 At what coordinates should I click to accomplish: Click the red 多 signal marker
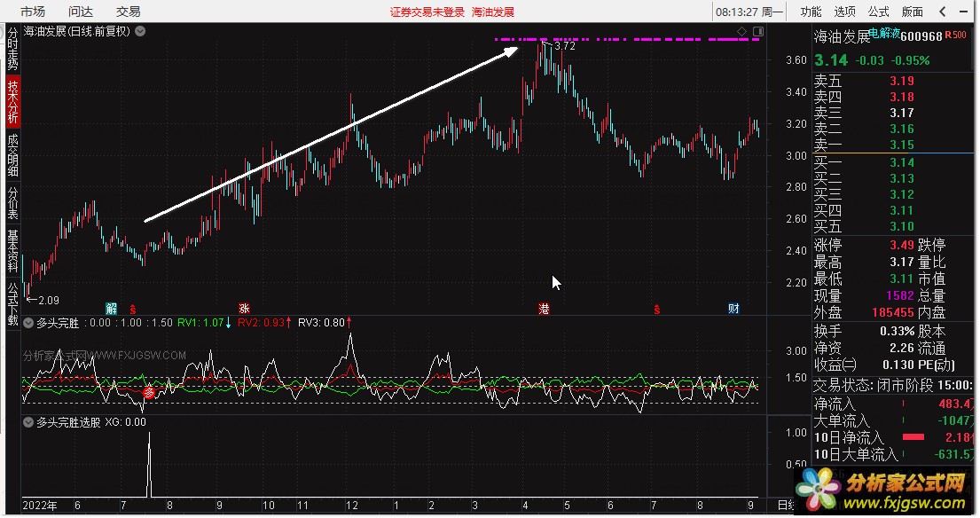149,392
